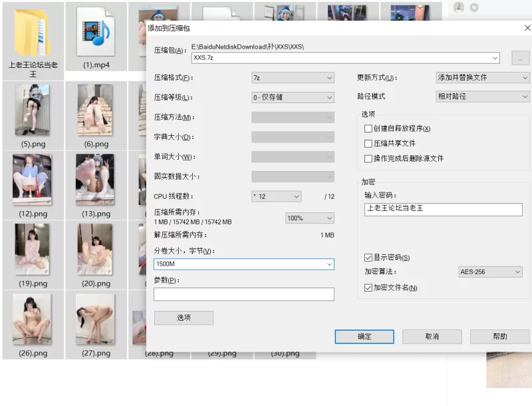Tick the 压缩共享文件 checkbox
Image resolution: width=532 pixels, height=406 pixels.
[368, 144]
